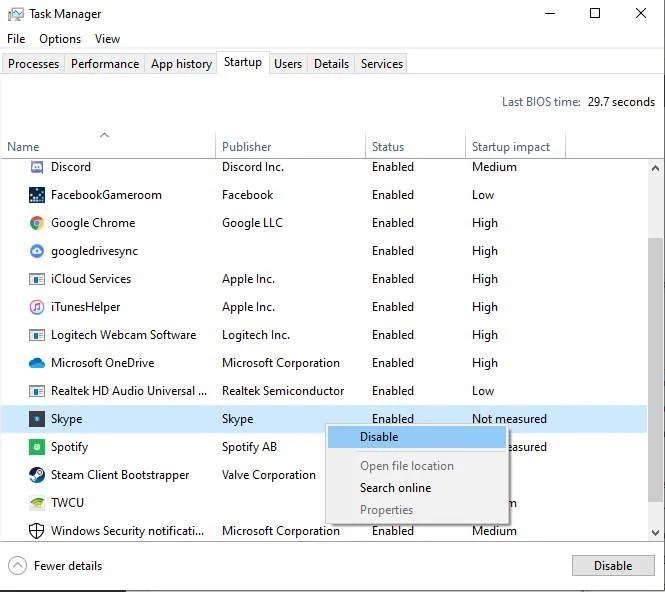665x592 pixels.
Task: Sort by the Startup impact column header
Action: (515, 143)
